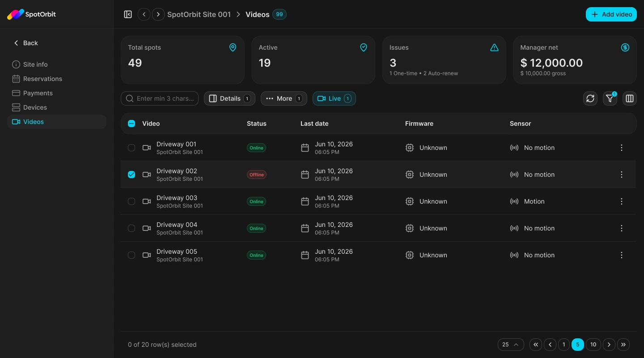Open row actions for Driveway 004

622,228
